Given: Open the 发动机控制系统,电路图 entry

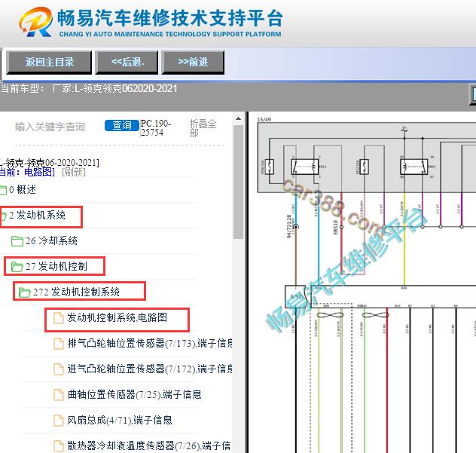Looking at the screenshot, I should click(x=117, y=318).
